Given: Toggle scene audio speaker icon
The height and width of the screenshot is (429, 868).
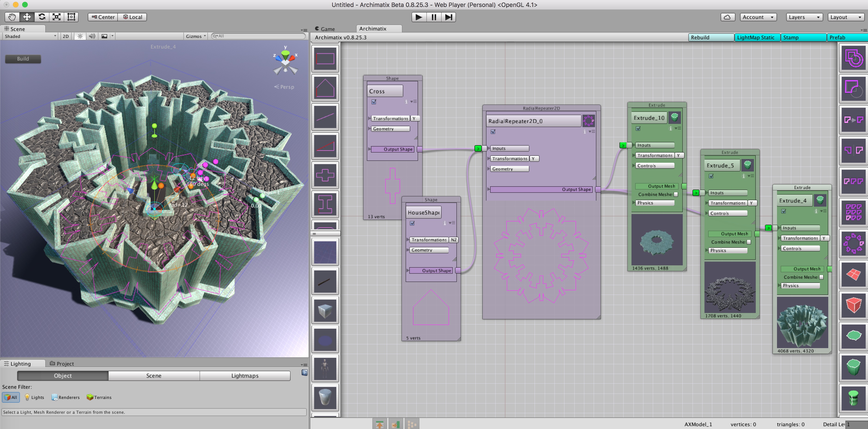Looking at the screenshot, I should (92, 36).
